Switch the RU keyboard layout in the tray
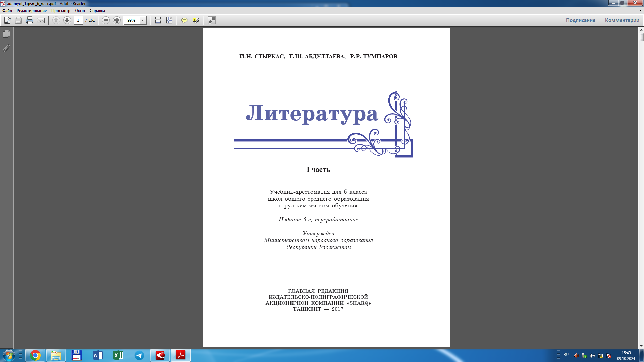644x362 pixels. (x=566, y=355)
